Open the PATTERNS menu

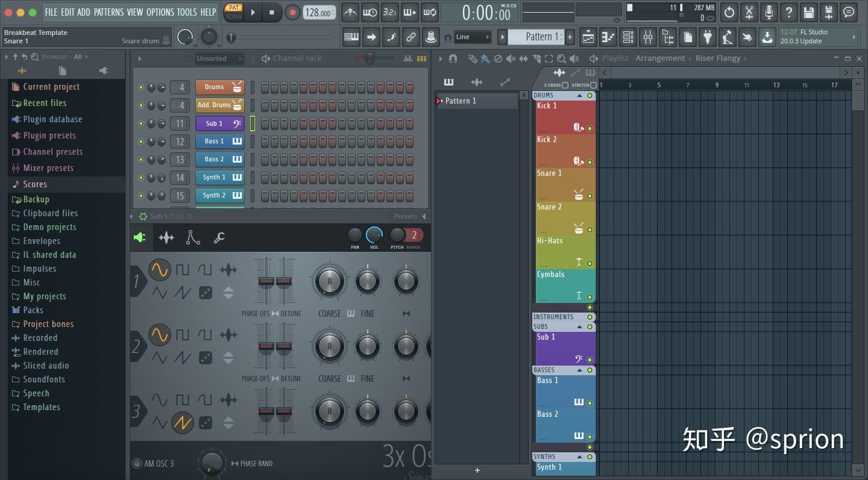[x=108, y=12]
